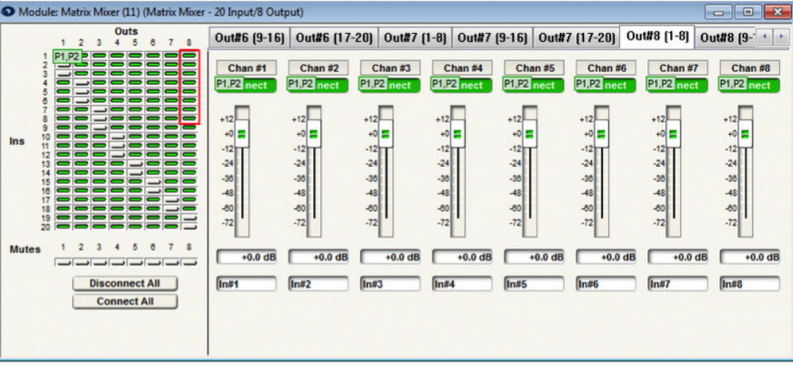This screenshot has width=793, height=365.
Task: Click the Chan #7 label button
Action: pyautogui.click(x=678, y=68)
